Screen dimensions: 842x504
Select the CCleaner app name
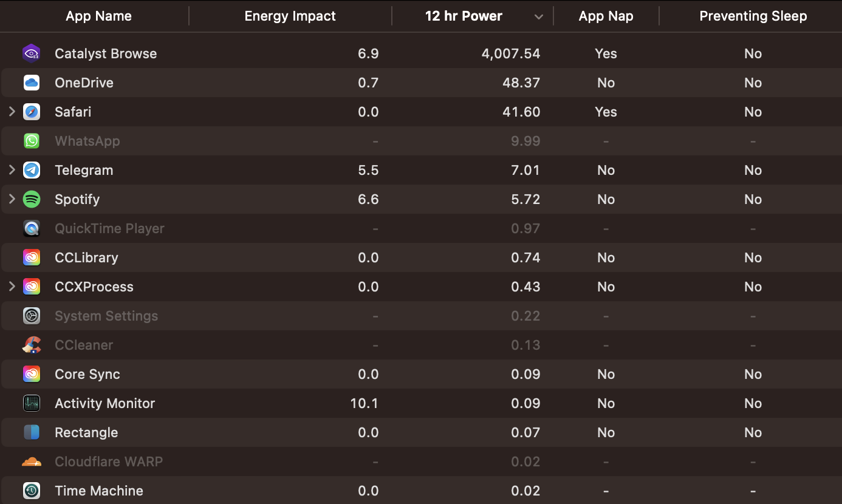coord(84,345)
